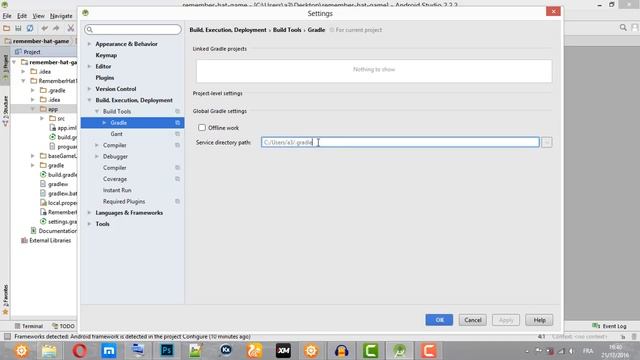Click the Synchronize toolbar icon

click(30, 28)
